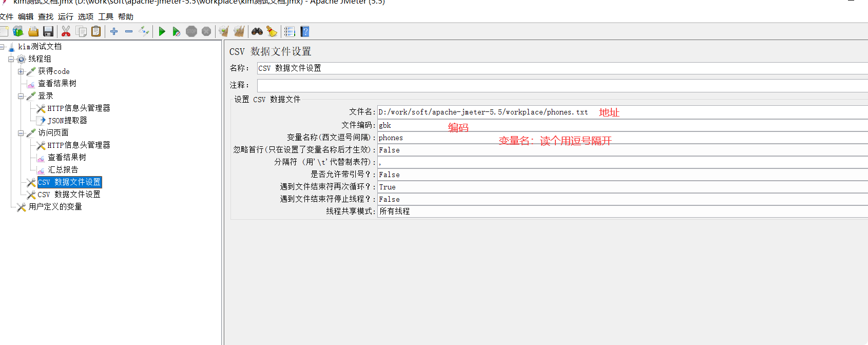Click the Templates icon in toolbar

click(18, 32)
